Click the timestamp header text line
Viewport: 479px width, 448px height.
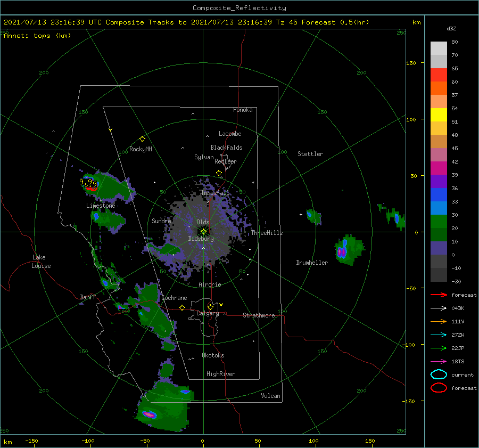[x=186, y=22]
